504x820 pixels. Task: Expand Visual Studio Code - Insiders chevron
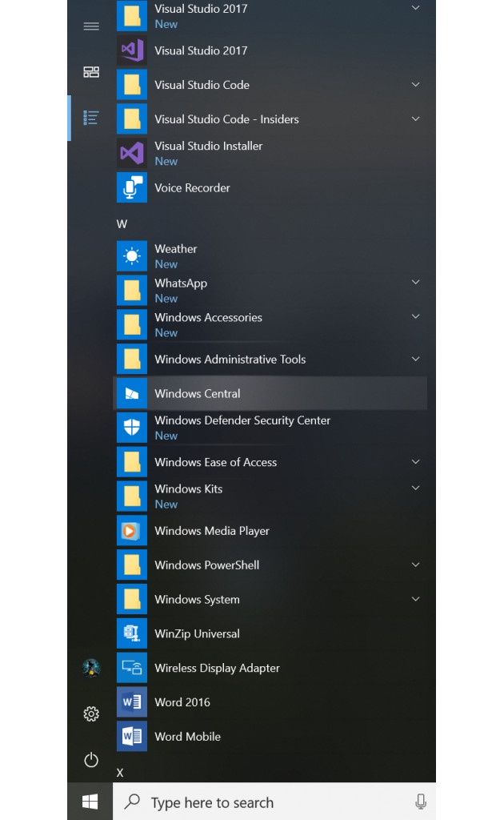tap(416, 119)
